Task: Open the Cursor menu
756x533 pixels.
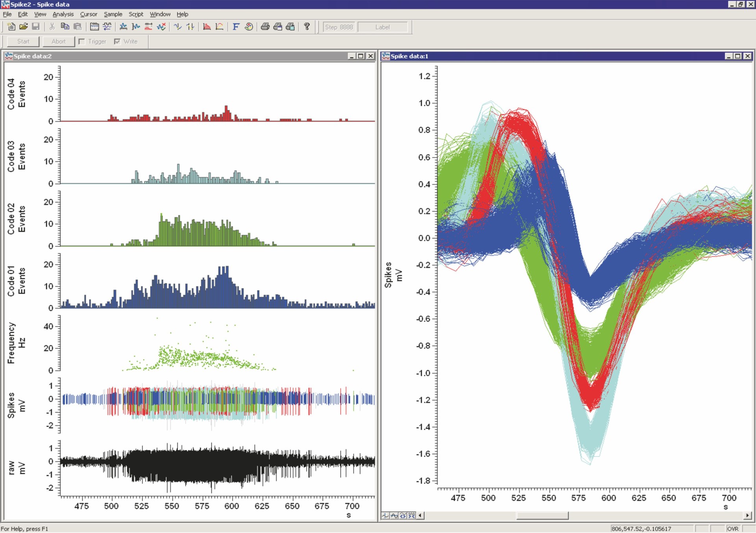Action: pyautogui.click(x=88, y=14)
